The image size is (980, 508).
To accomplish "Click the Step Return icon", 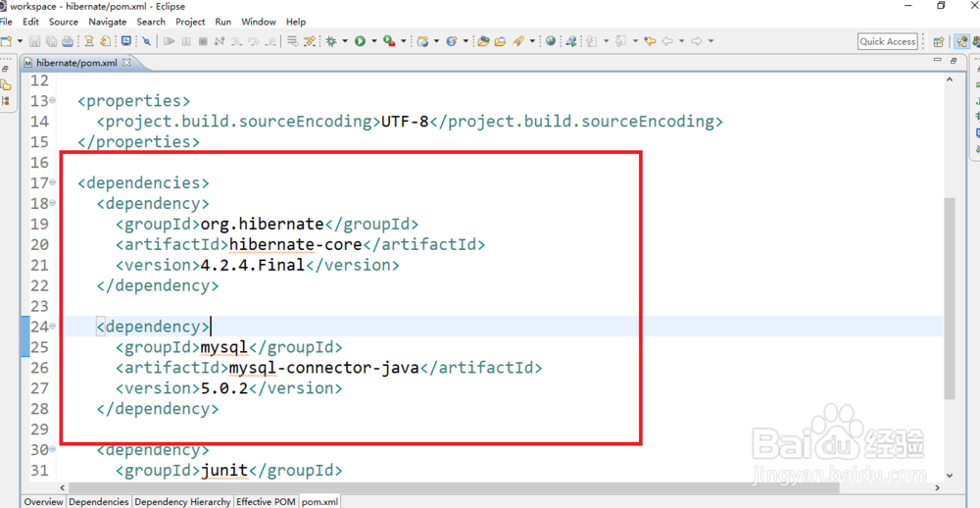I will [x=270, y=42].
